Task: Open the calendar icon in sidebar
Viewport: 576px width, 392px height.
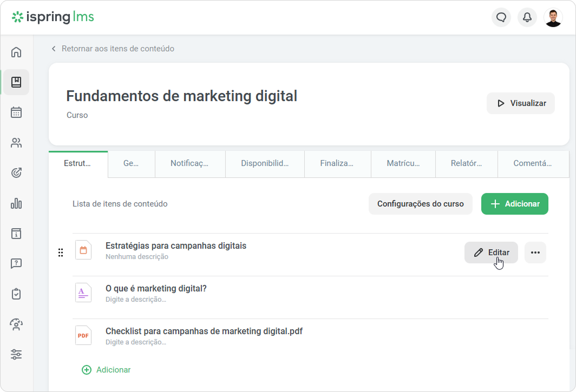Action: [16, 112]
